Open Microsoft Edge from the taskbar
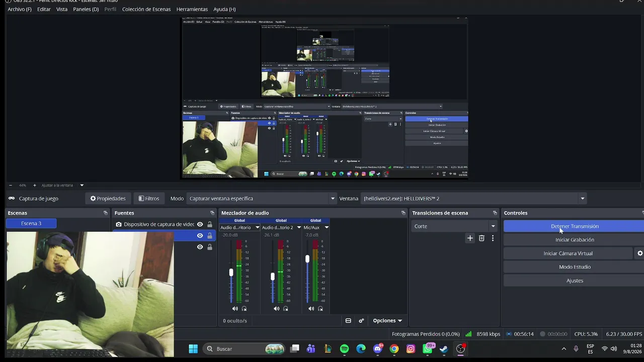This screenshot has height=362, width=644. [x=361, y=349]
